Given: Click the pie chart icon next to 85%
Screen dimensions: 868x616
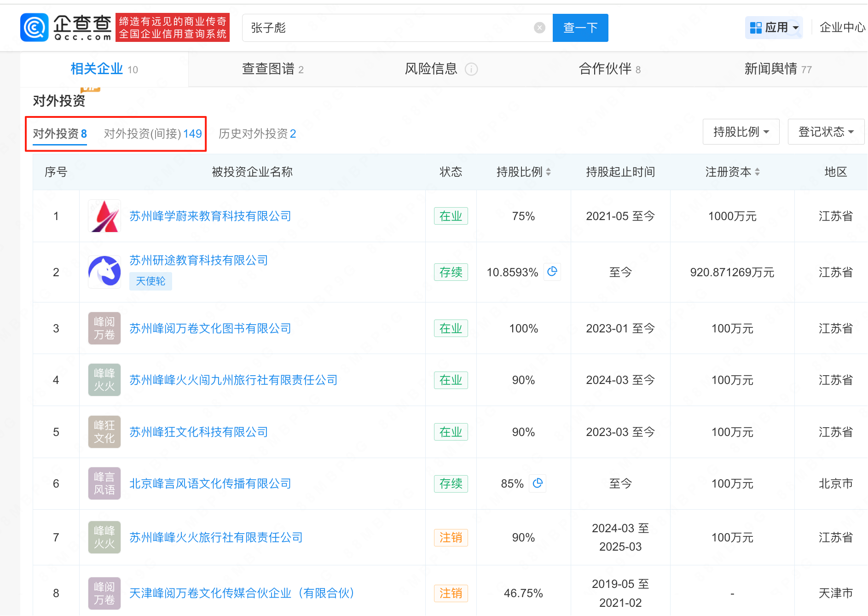Looking at the screenshot, I should click(x=538, y=483).
